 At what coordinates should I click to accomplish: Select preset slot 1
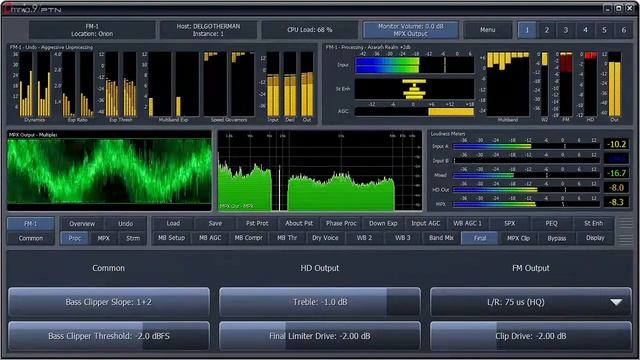[x=527, y=30]
